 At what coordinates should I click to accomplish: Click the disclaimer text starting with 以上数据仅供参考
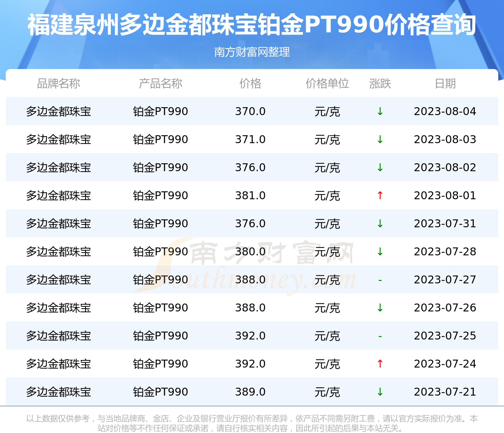coord(252,423)
